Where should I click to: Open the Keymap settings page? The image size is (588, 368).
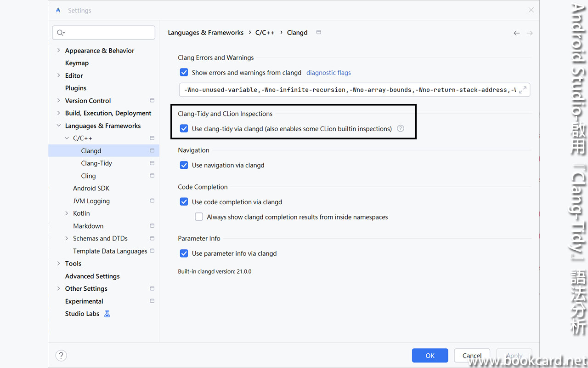(77, 63)
